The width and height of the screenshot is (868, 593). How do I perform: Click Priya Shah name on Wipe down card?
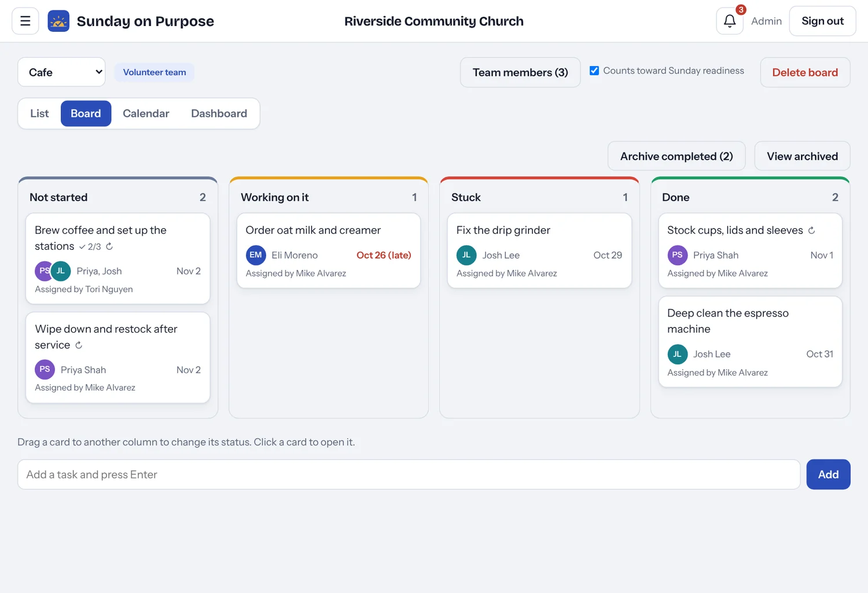click(x=83, y=370)
